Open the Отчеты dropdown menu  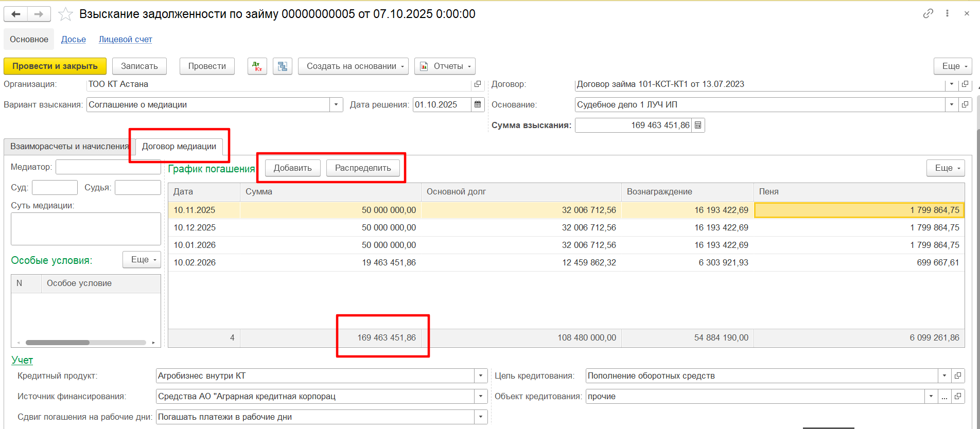(445, 66)
